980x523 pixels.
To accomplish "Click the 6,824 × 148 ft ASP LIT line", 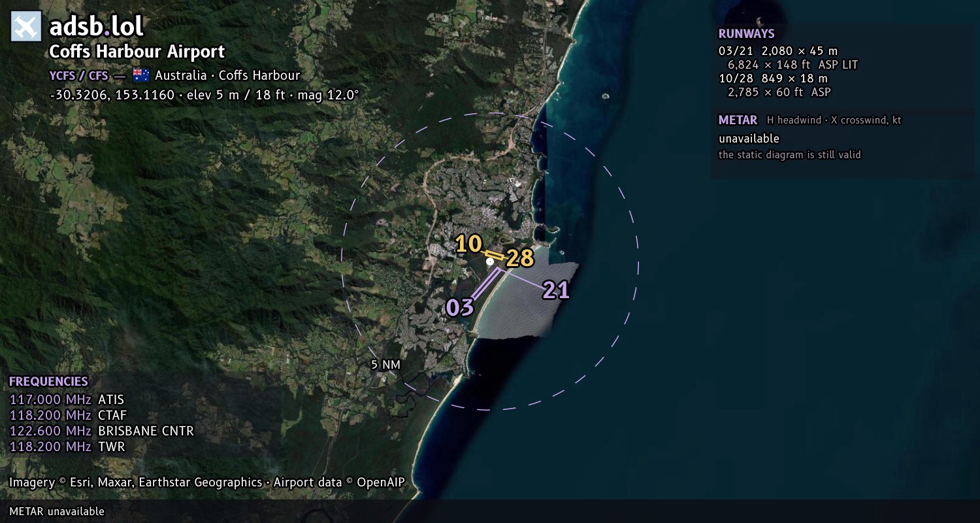I will click(x=792, y=65).
